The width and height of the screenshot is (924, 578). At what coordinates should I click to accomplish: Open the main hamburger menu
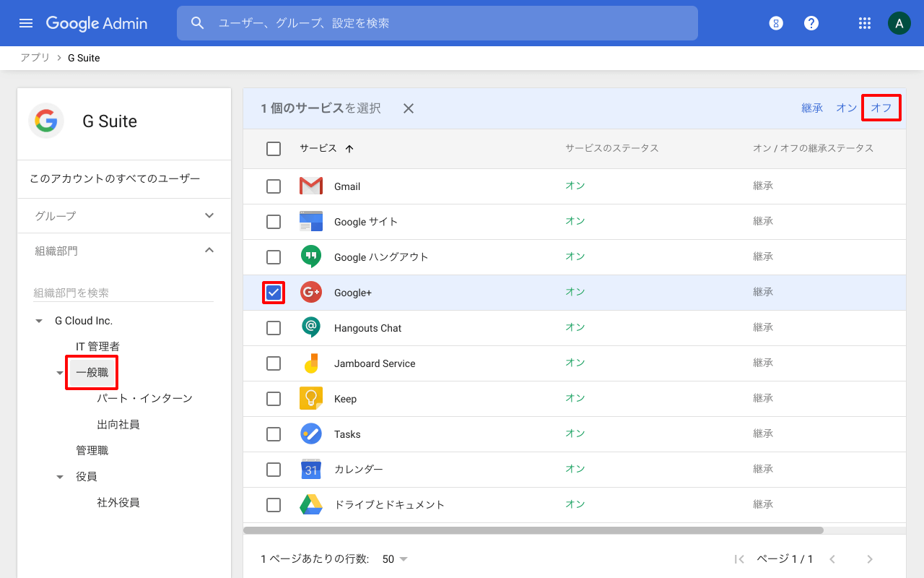coord(26,23)
